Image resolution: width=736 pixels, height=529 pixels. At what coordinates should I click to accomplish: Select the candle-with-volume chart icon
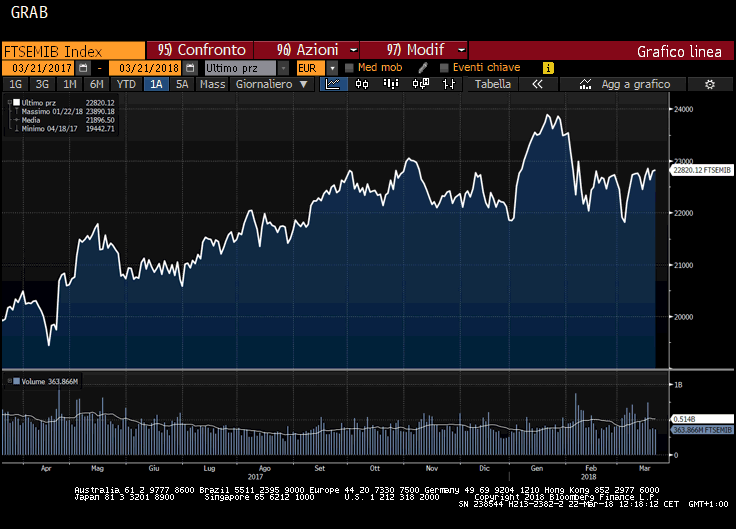(x=421, y=84)
